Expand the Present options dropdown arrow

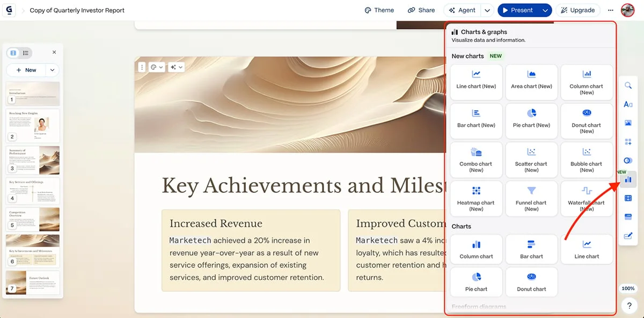(x=545, y=10)
